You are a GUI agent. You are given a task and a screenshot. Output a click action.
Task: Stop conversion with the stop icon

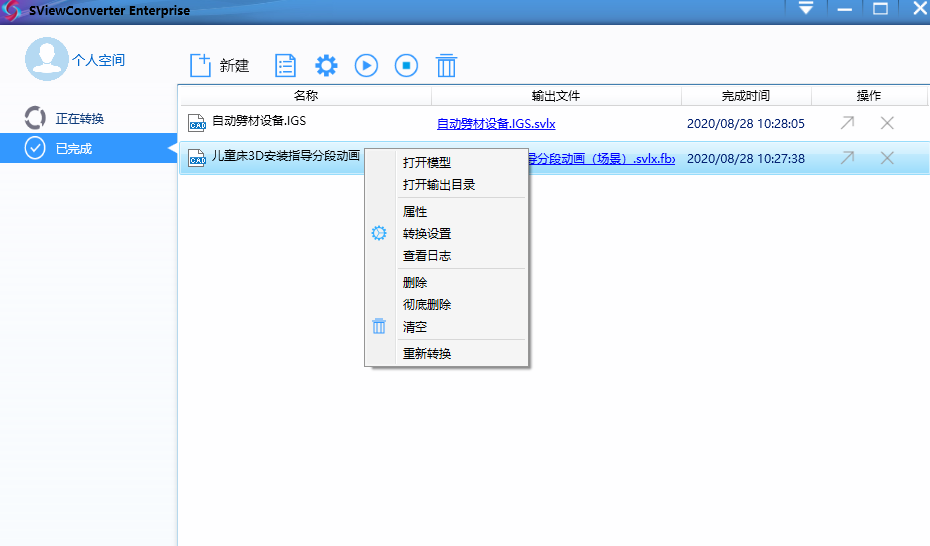point(406,66)
